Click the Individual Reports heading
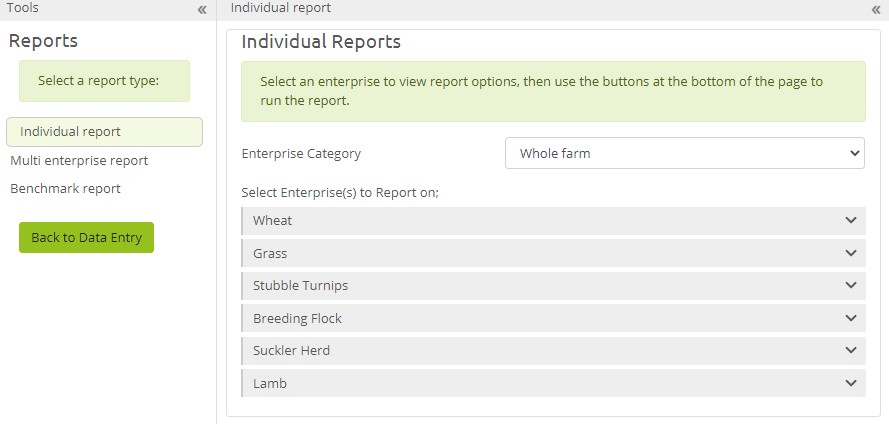The image size is (889, 424). click(321, 42)
